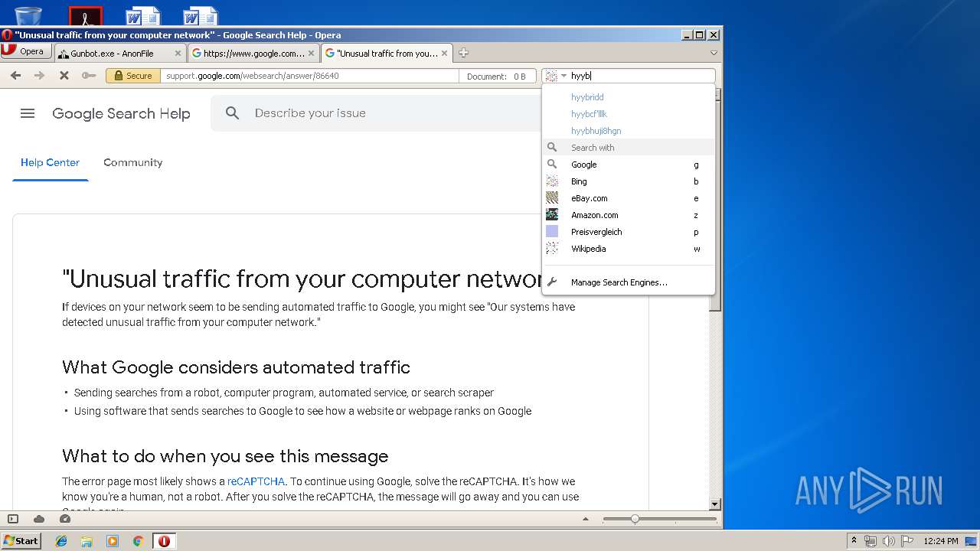
Task: Launch Google Chrome from taskbar
Action: [138, 541]
